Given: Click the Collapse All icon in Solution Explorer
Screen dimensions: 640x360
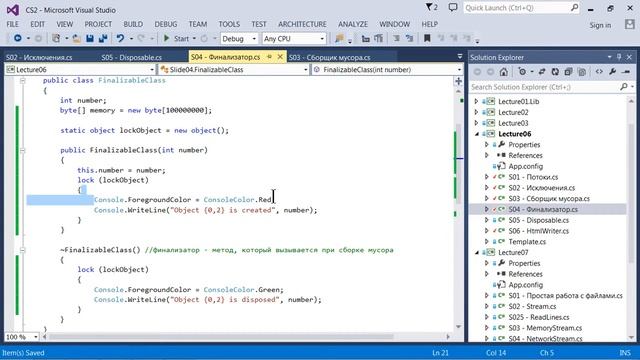Looking at the screenshot, I should [569, 72].
